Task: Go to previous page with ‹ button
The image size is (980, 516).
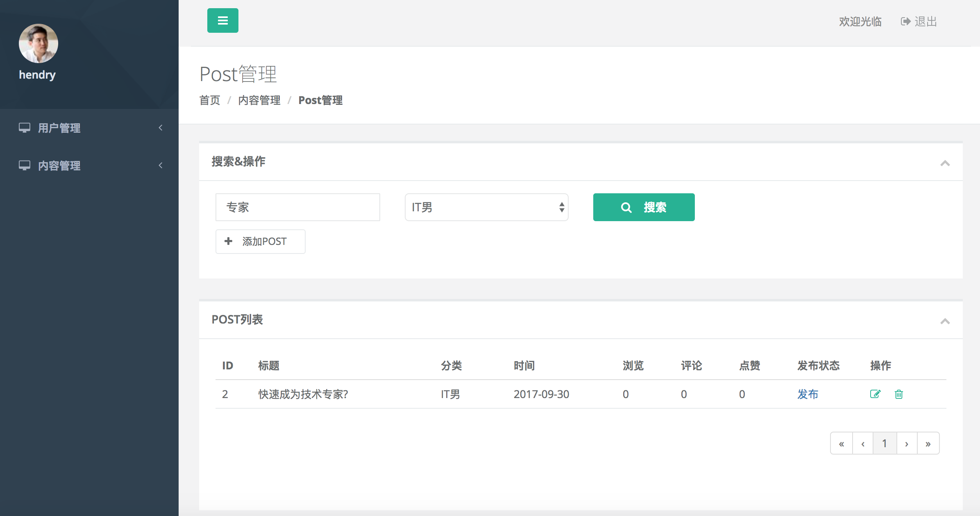Action: point(863,444)
